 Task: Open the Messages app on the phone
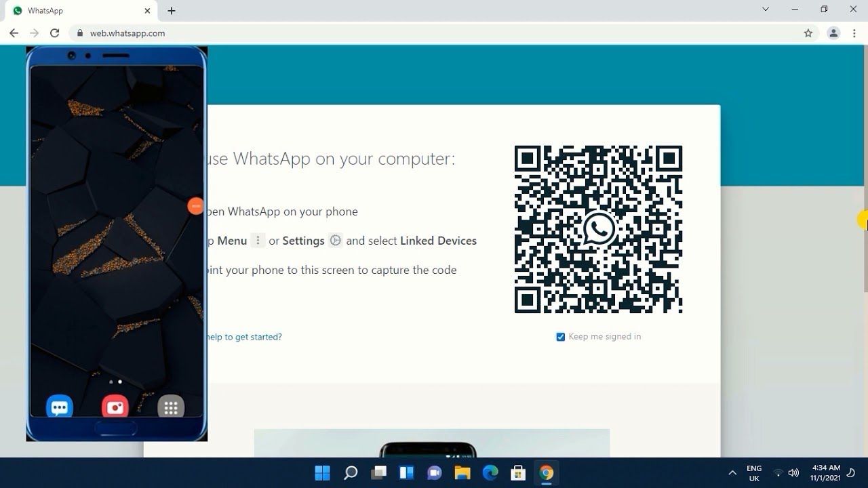tap(59, 407)
